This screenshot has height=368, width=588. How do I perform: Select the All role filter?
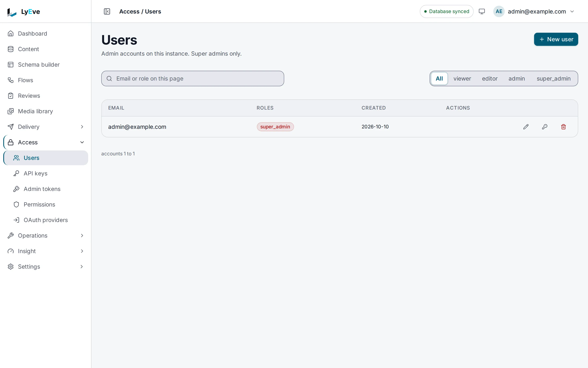(439, 79)
